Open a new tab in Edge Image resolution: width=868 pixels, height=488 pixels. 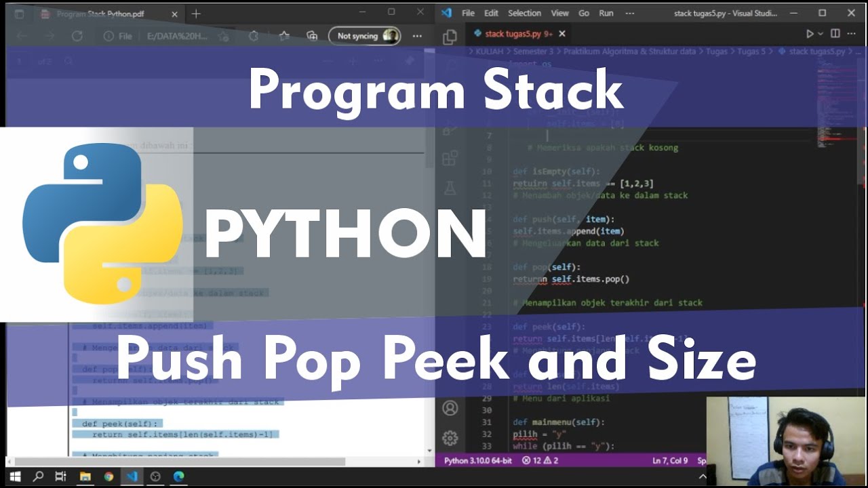[x=196, y=14]
